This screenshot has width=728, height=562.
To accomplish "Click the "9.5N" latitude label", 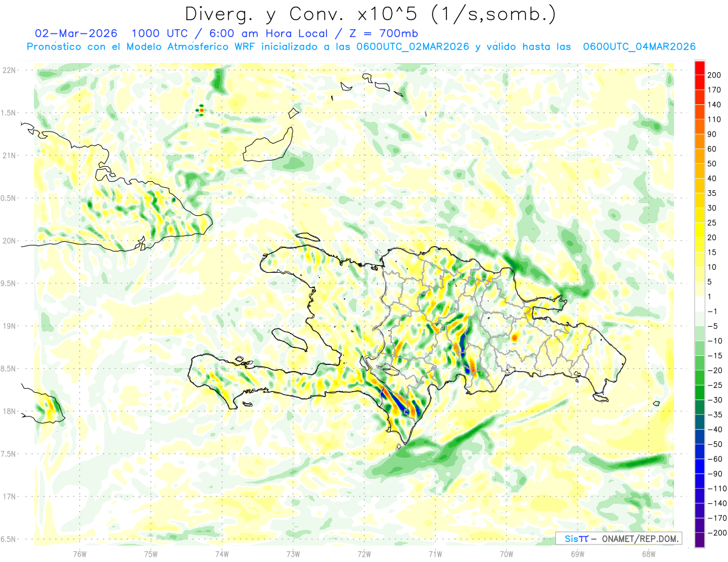I will click(9, 283).
